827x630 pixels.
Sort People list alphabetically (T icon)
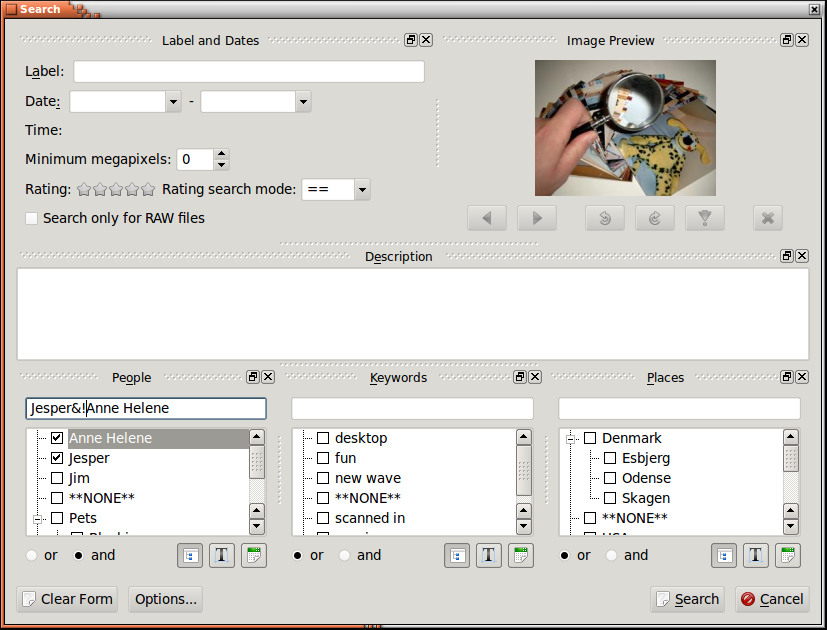[x=222, y=556]
